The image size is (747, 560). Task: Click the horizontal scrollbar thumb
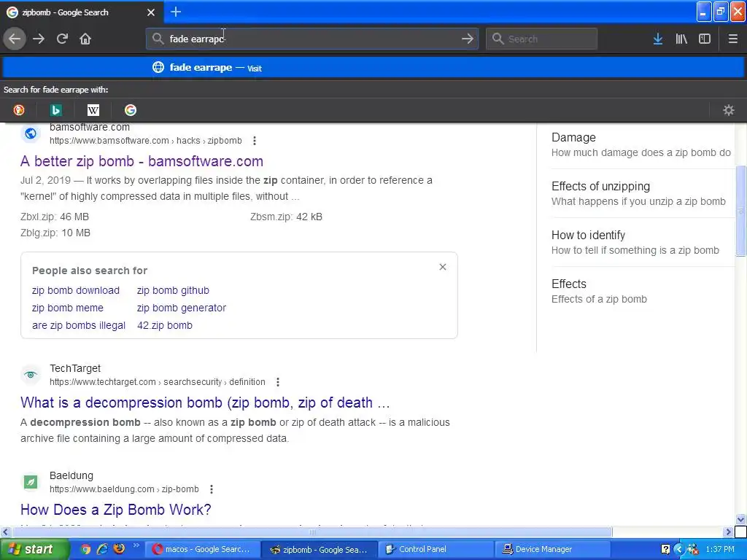(x=312, y=532)
